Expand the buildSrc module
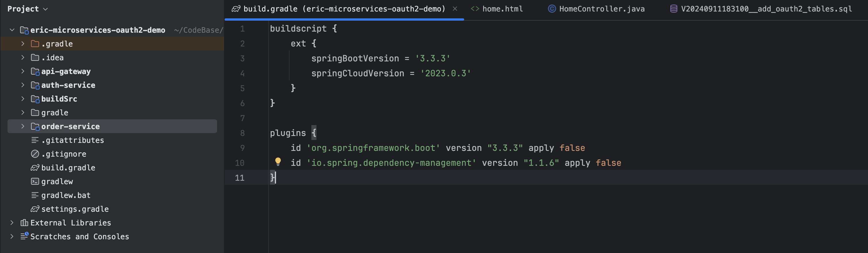 pyautogui.click(x=23, y=99)
